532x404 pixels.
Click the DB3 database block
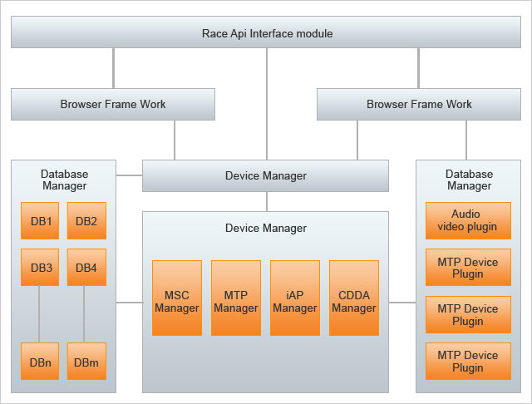[x=40, y=268]
